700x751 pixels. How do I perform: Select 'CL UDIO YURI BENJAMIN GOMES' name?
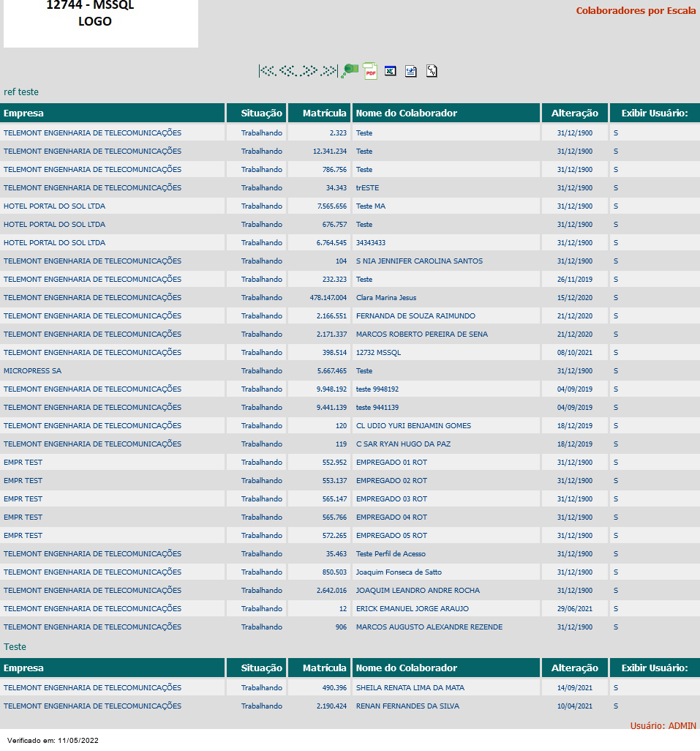[x=413, y=426]
